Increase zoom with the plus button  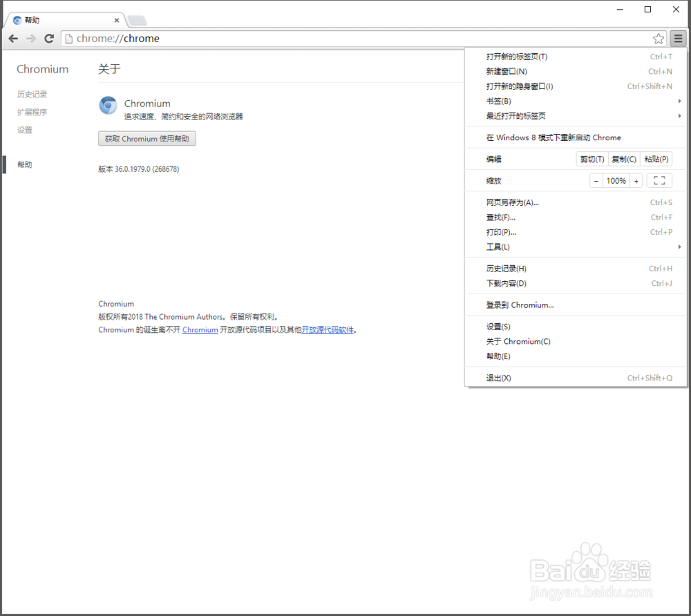click(636, 180)
